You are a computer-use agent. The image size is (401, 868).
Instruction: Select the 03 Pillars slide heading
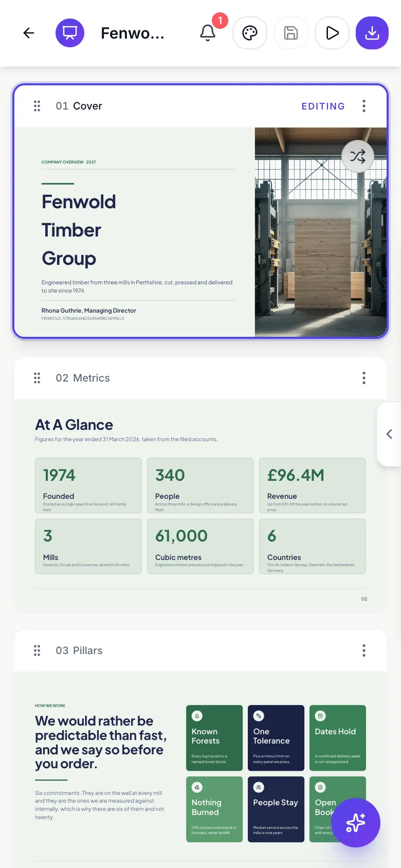click(x=79, y=650)
